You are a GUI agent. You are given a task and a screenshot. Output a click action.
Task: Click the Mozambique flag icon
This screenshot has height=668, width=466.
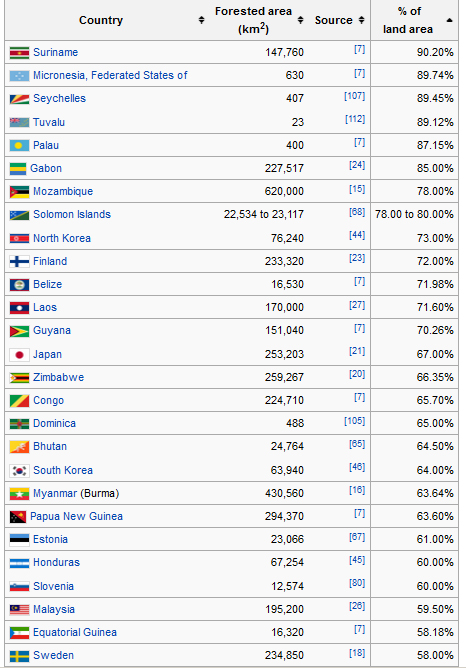pyautogui.click(x=19, y=192)
